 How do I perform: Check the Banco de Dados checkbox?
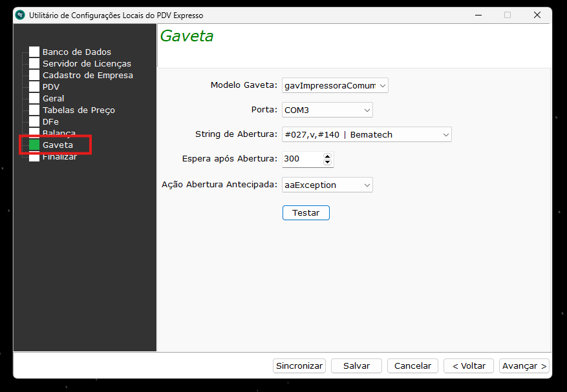point(33,52)
